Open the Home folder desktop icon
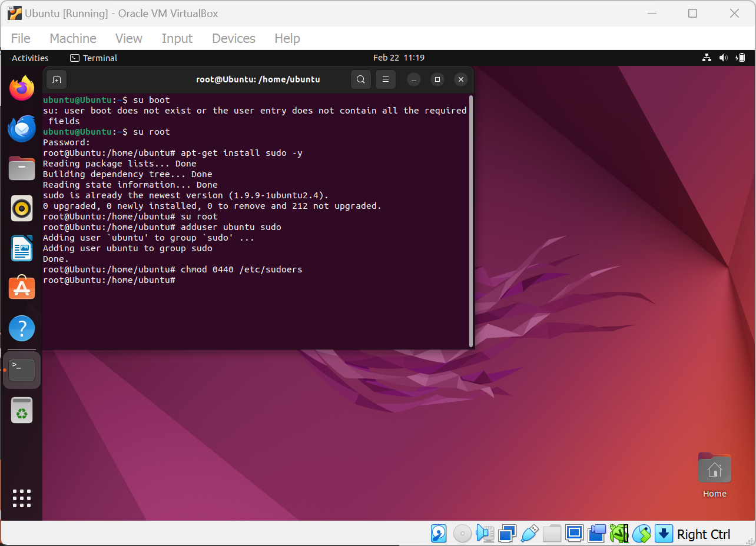 714,475
